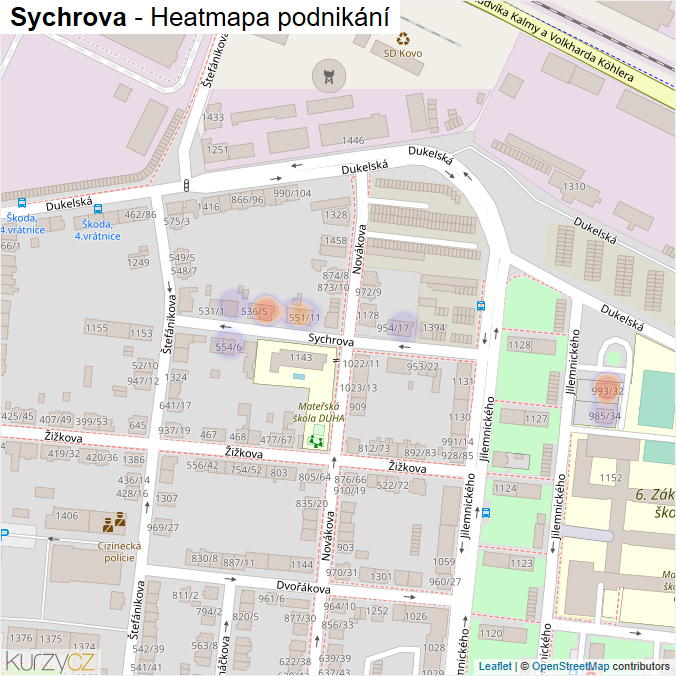Click the heatmap spot at 554/6

229,345
